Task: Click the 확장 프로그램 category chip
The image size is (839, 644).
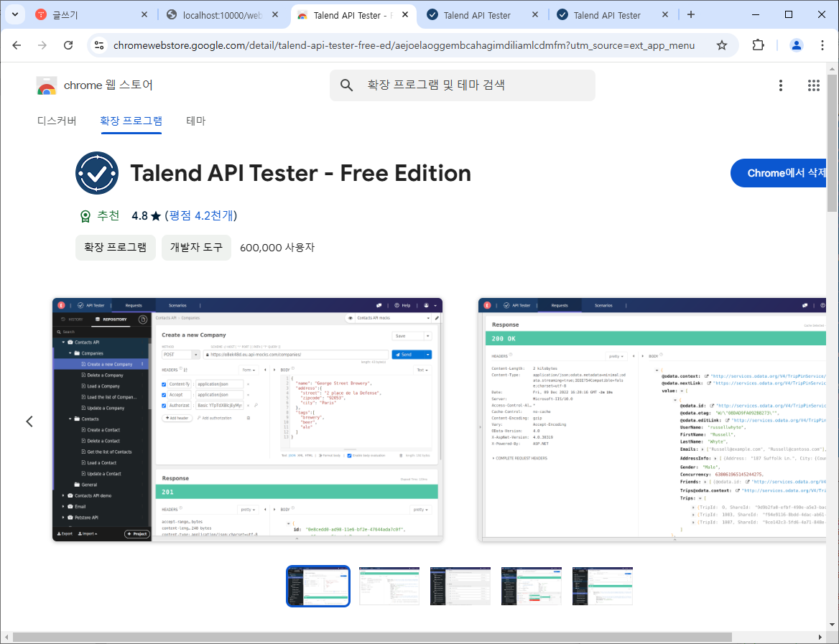Action: click(x=116, y=247)
